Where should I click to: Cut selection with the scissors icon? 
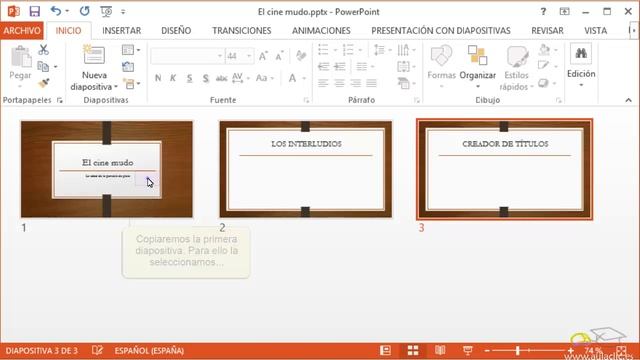(43, 50)
